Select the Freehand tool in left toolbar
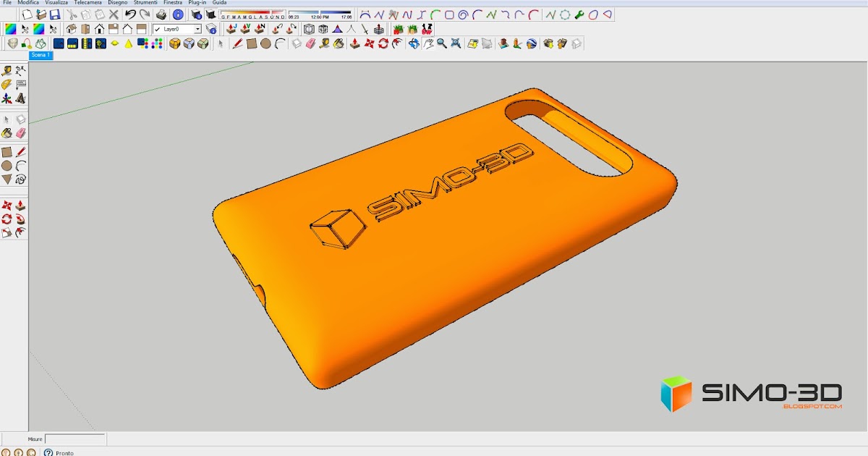Image resolution: width=868 pixels, height=456 pixels. 21,179
